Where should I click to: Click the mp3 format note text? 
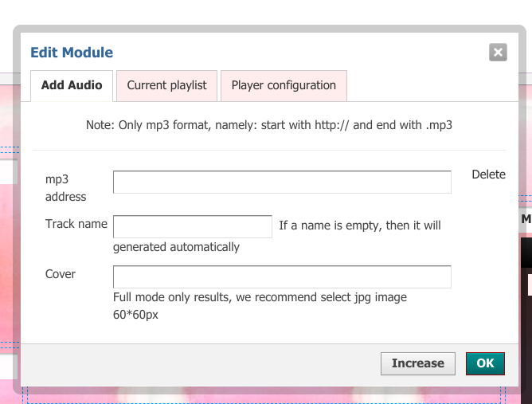click(x=269, y=125)
